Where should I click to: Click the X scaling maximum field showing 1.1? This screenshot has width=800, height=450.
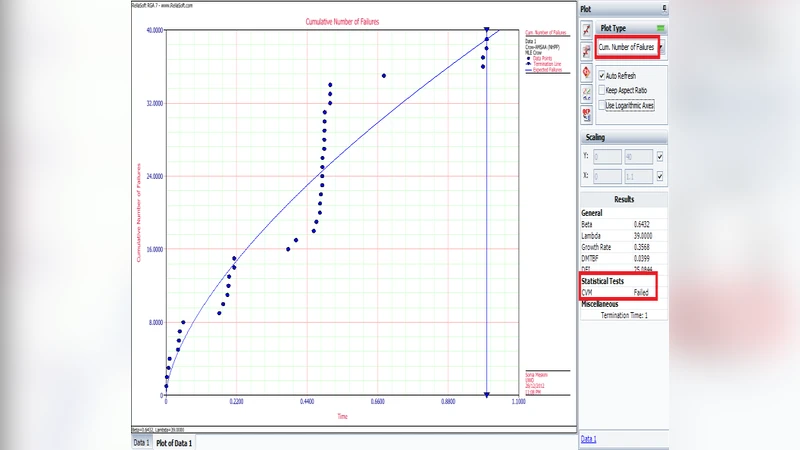tap(639, 176)
